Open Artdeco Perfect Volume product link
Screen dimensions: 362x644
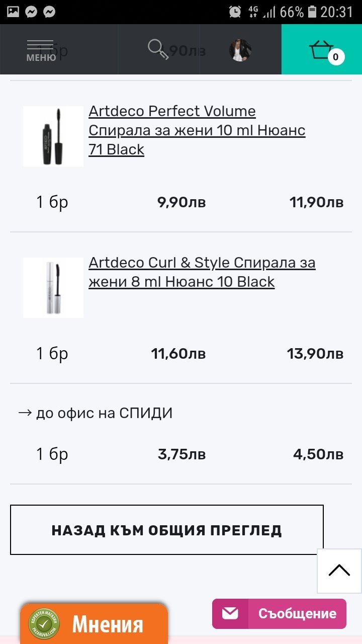197,130
